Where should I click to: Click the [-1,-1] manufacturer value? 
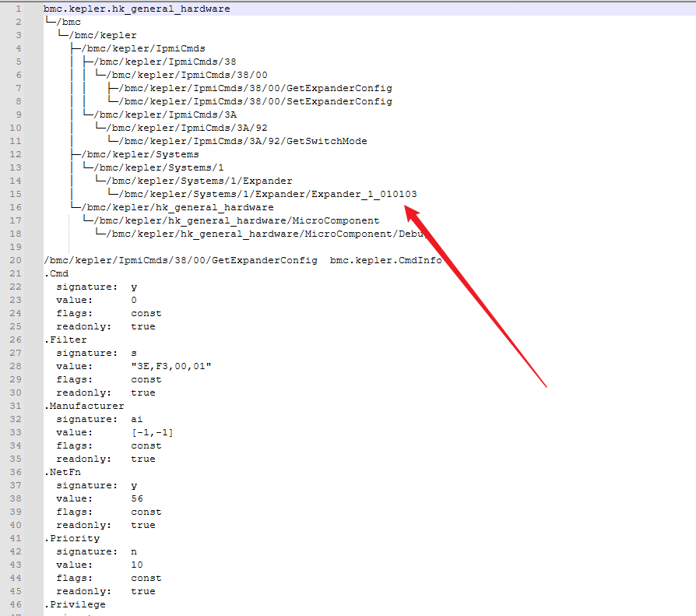coord(152,432)
